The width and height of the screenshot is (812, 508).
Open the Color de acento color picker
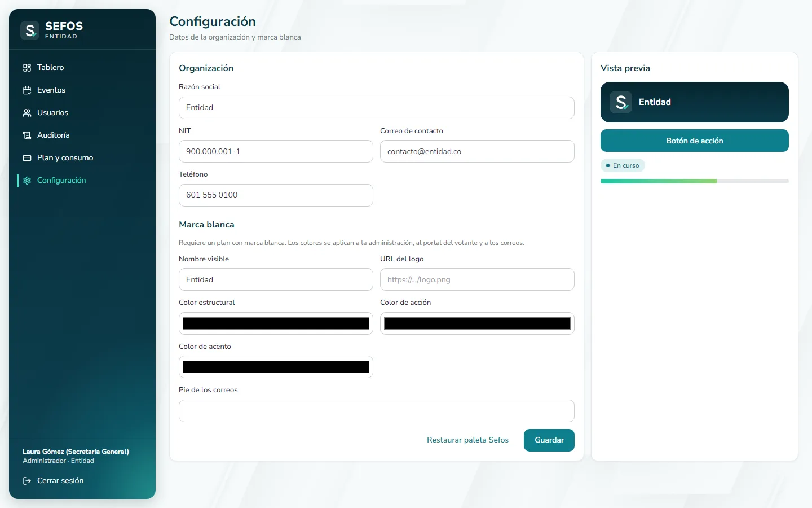coord(276,367)
